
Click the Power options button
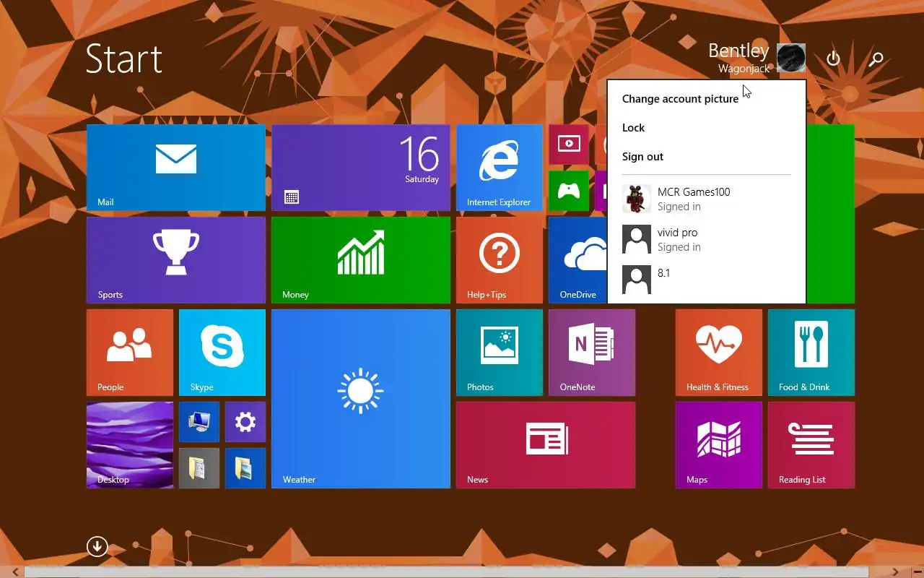click(834, 59)
